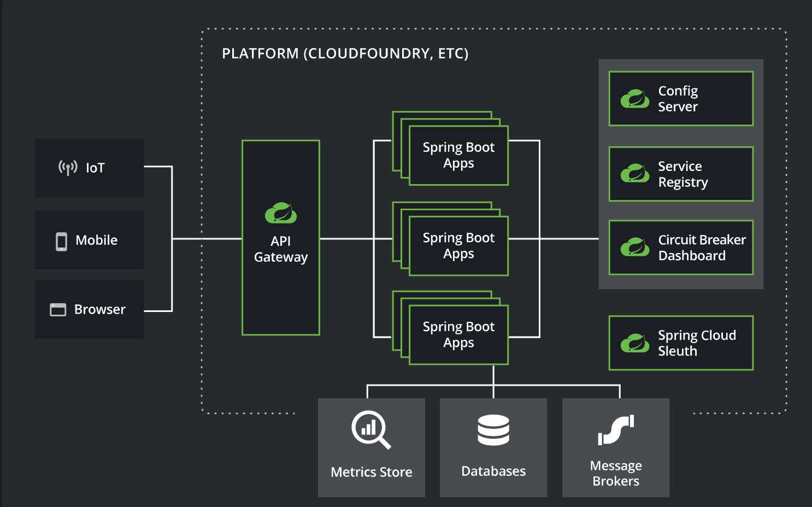Image resolution: width=812 pixels, height=507 pixels.
Task: Click the Spring Cloud Sleuth label
Action: (x=697, y=343)
